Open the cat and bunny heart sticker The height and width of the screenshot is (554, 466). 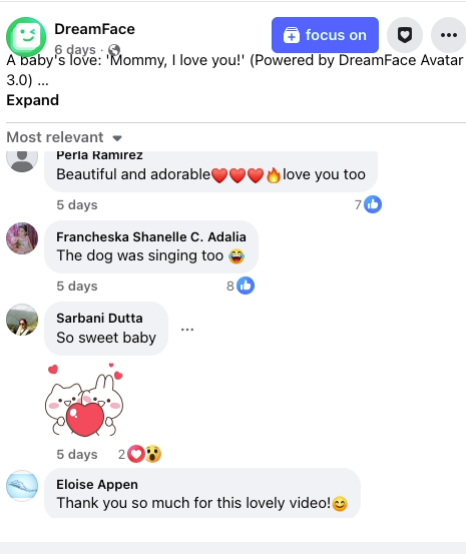tap(84, 400)
